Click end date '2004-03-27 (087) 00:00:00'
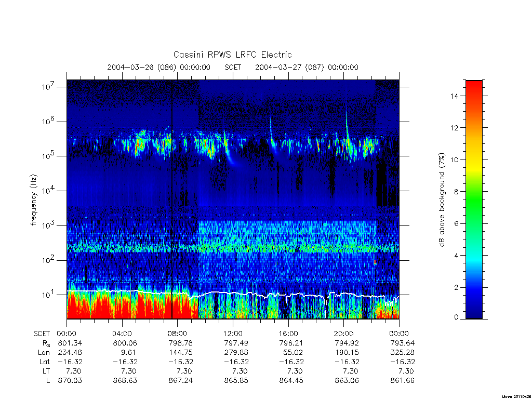The height and width of the screenshot is (399, 532). (x=307, y=67)
